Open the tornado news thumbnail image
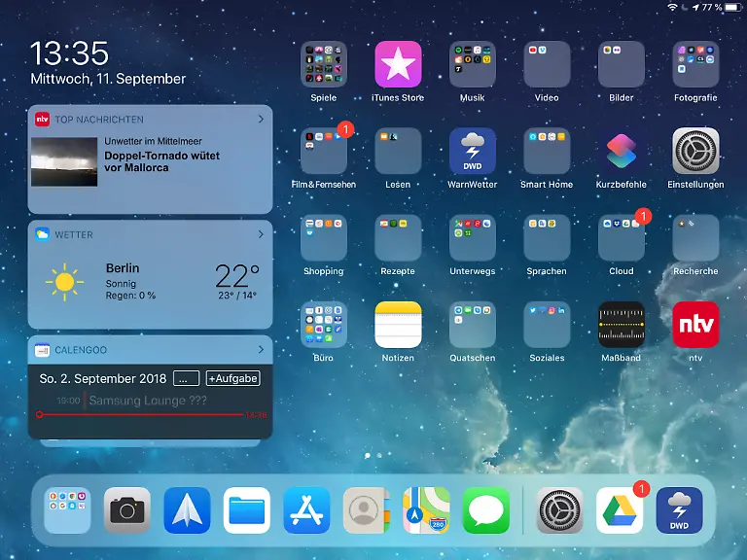This screenshot has width=747, height=560. point(64,161)
